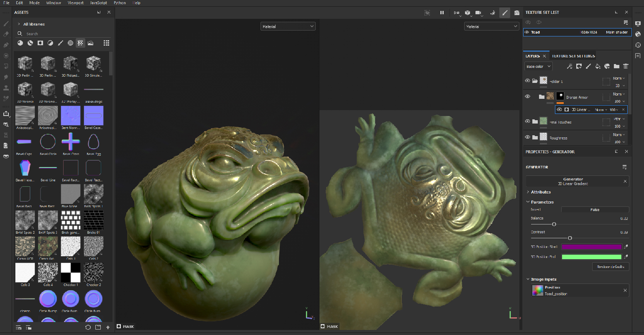The width and height of the screenshot is (644, 335).
Task: Select the Eraser tool in left toolbar
Action: pyautogui.click(x=6, y=34)
